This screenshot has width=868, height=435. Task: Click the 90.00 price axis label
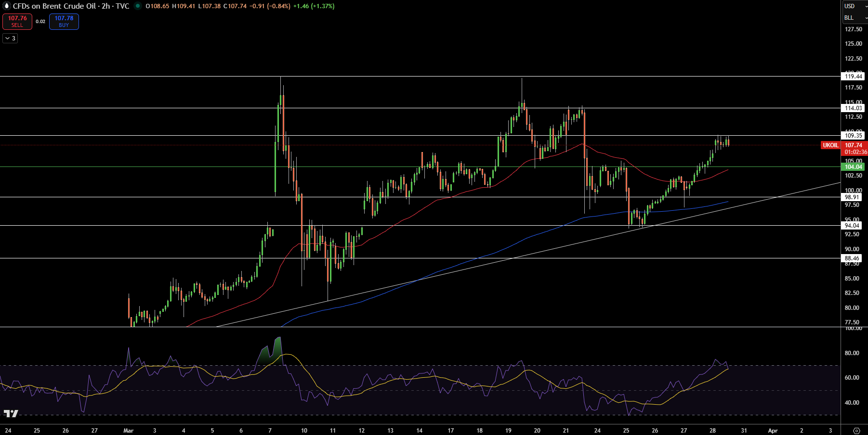click(x=852, y=249)
